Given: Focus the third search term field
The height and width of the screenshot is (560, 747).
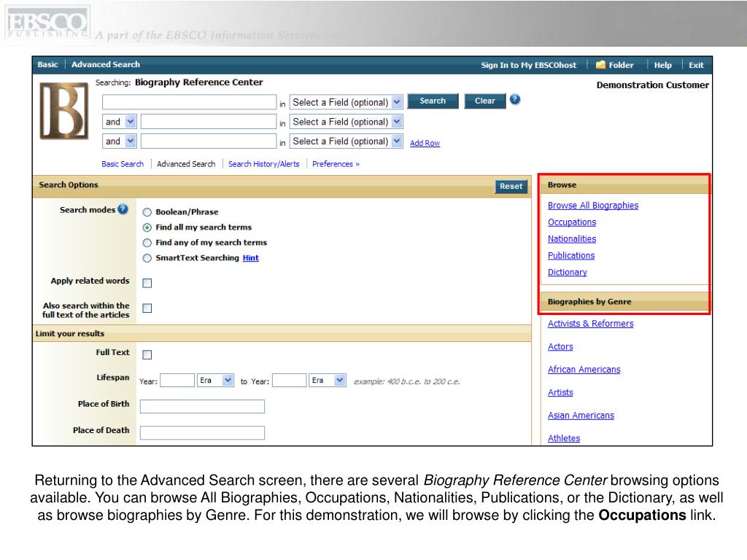Looking at the screenshot, I should (x=209, y=141).
